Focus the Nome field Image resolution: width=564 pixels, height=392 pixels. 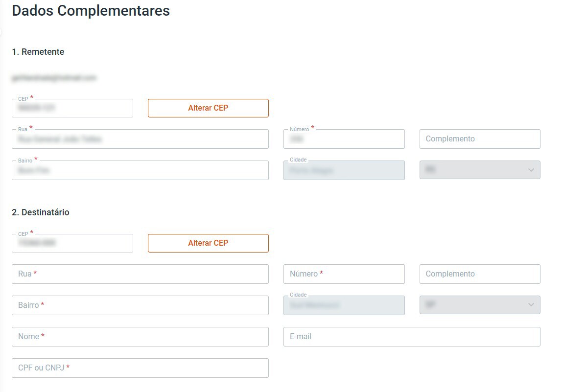(x=140, y=337)
